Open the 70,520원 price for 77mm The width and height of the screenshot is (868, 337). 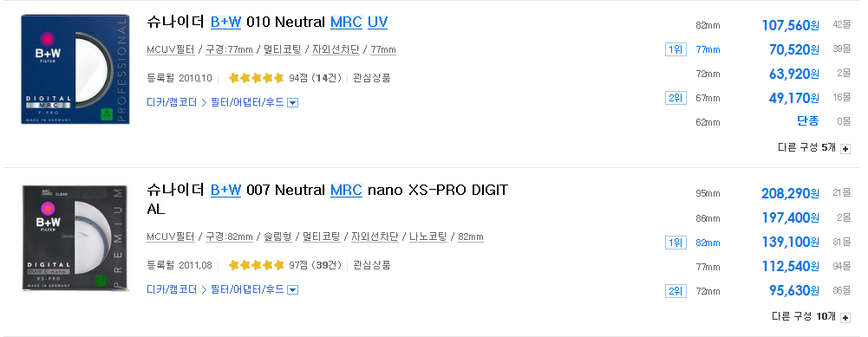pyautogui.click(x=794, y=49)
